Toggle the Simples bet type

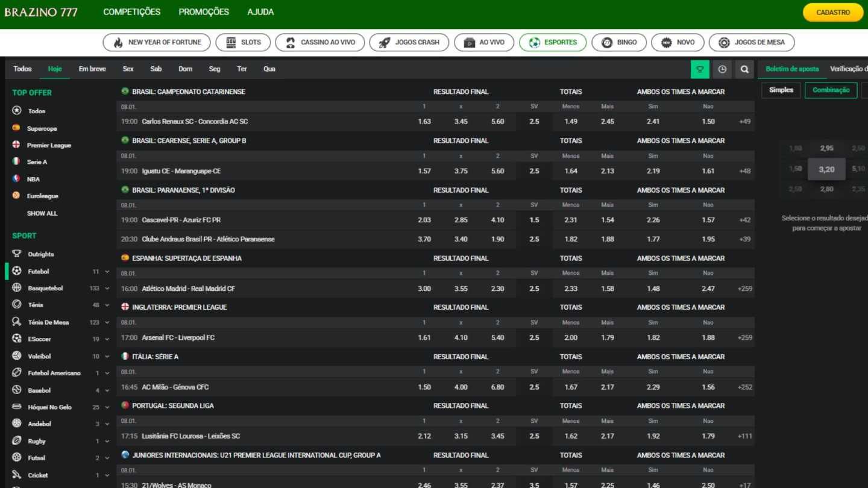pyautogui.click(x=781, y=90)
